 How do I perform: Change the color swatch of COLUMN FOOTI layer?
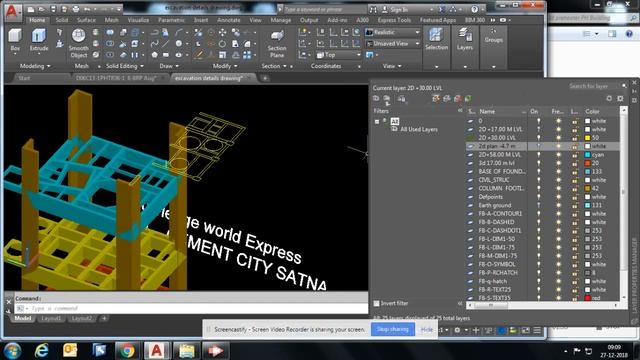coord(587,189)
